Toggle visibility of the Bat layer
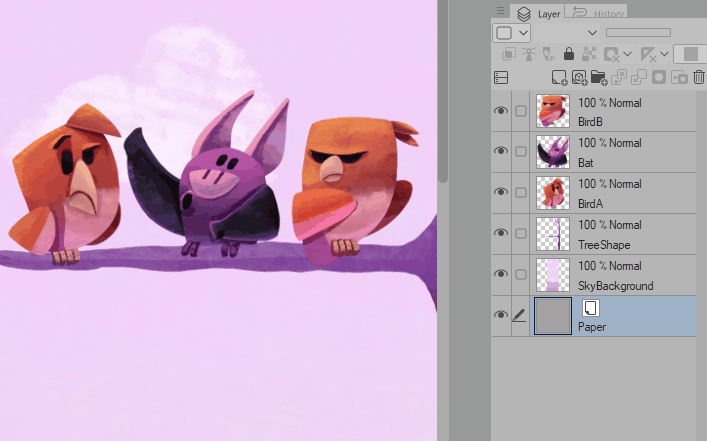Viewport: 707px width, 441px height. tap(501, 151)
